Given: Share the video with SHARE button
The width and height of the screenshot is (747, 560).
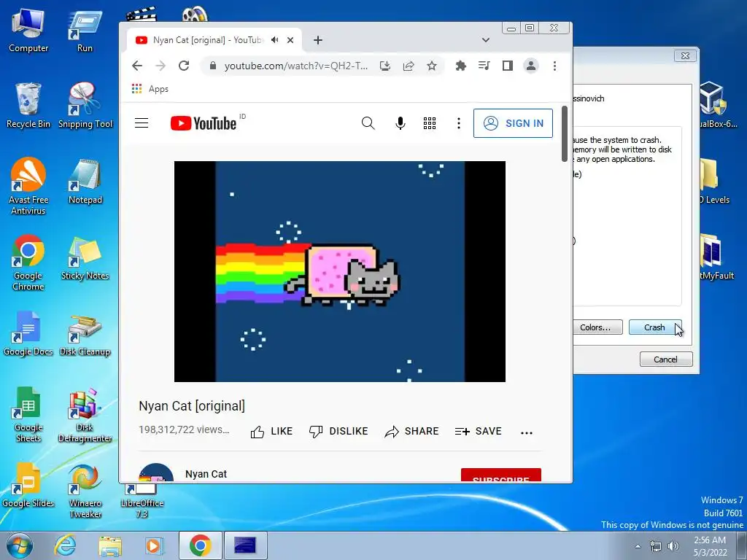Looking at the screenshot, I should coord(411,432).
